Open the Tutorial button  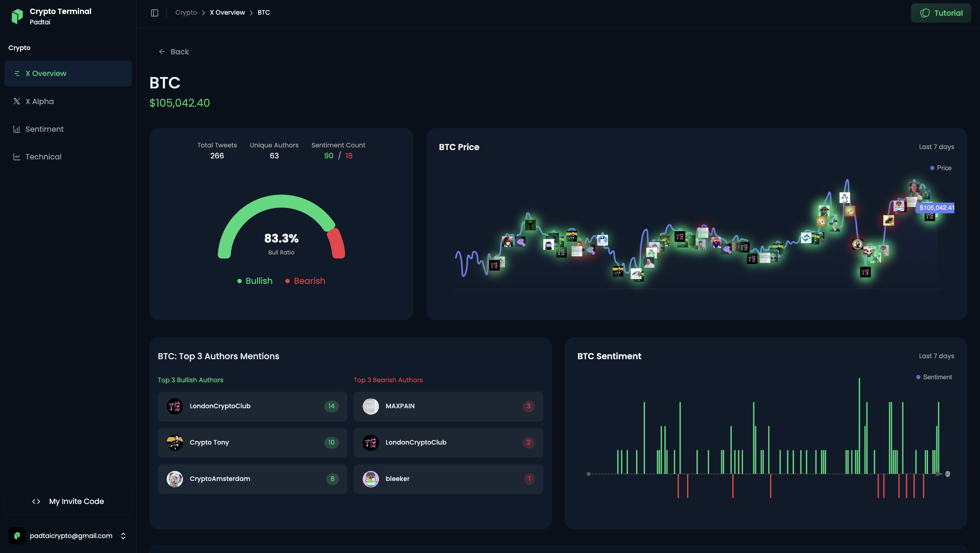coord(940,13)
